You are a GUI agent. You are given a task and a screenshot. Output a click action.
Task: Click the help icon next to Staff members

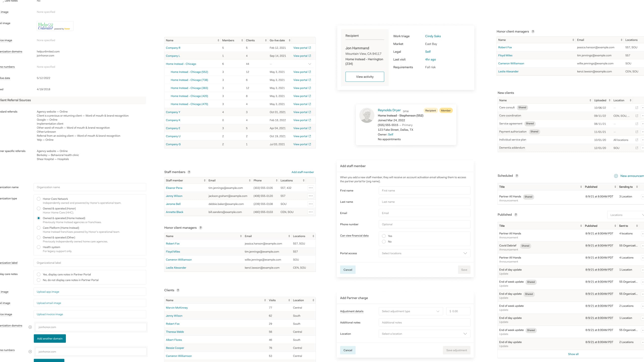189,172
